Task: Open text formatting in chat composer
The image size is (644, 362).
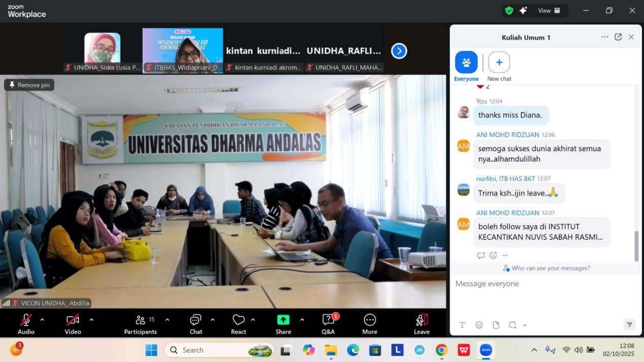Action: pos(462,325)
